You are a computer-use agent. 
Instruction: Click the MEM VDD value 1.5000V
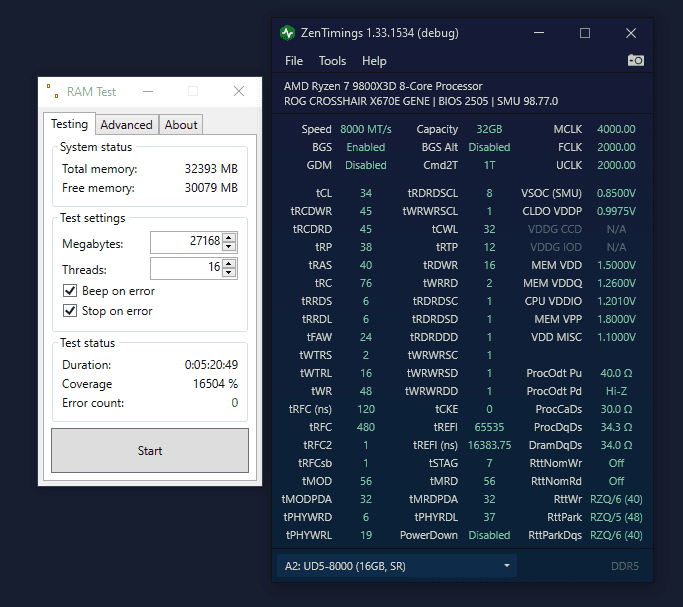pos(616,265)
